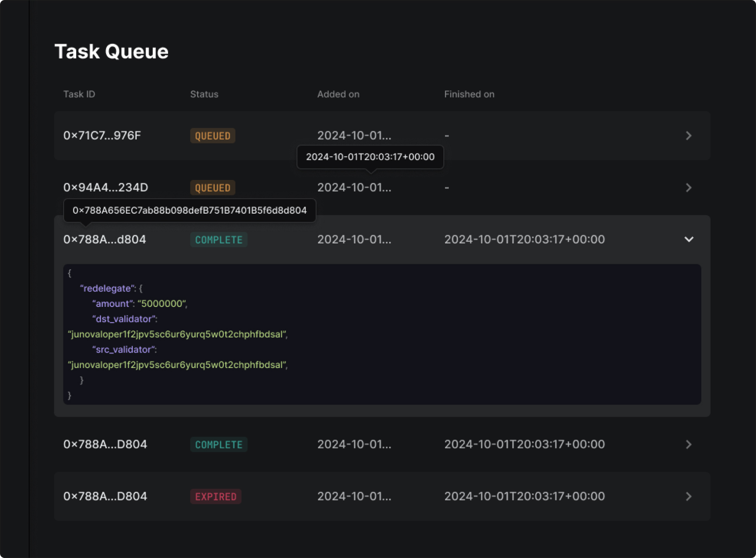Screen dimensions: 756x558
Task: Click the Task ID column header
Action: (79, 94)
